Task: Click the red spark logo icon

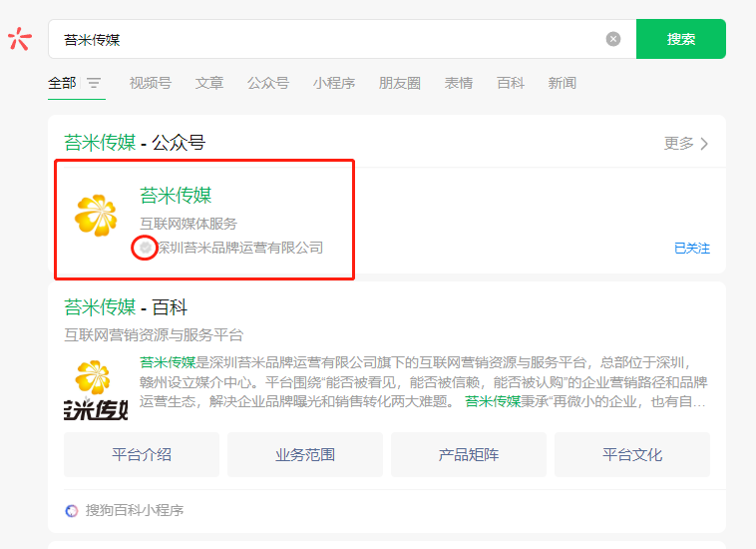Action: coord(20,39)
